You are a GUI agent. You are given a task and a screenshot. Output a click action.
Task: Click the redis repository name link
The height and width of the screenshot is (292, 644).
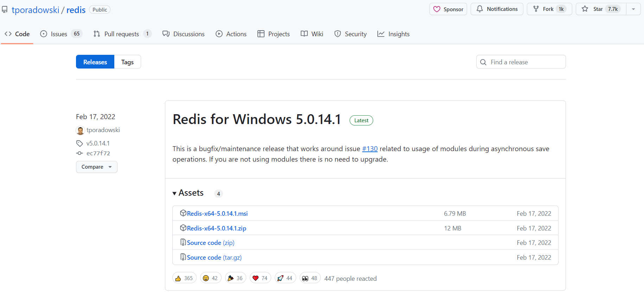(76, 10)
